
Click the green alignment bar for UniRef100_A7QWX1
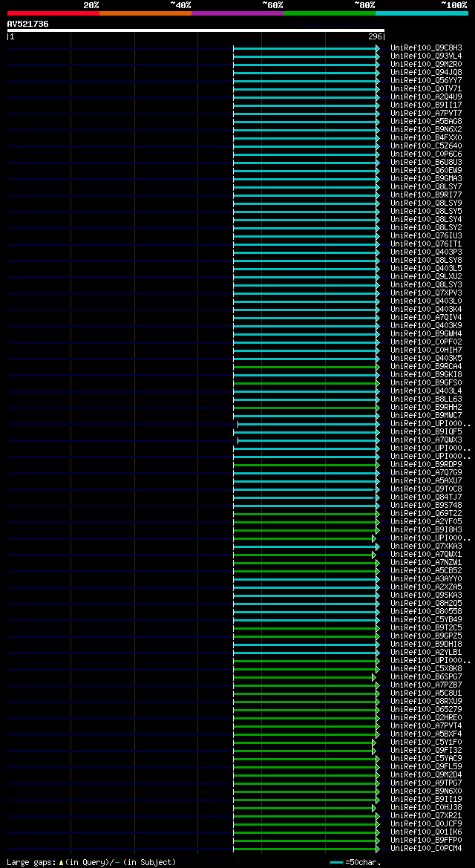click(304, 555)
